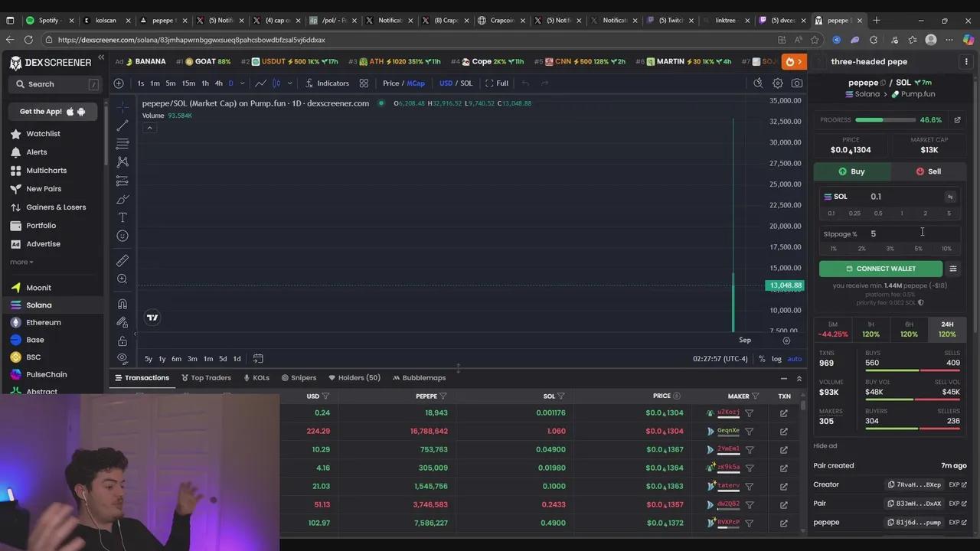
Task: Open chart settings gear icon
Action: 778,83
